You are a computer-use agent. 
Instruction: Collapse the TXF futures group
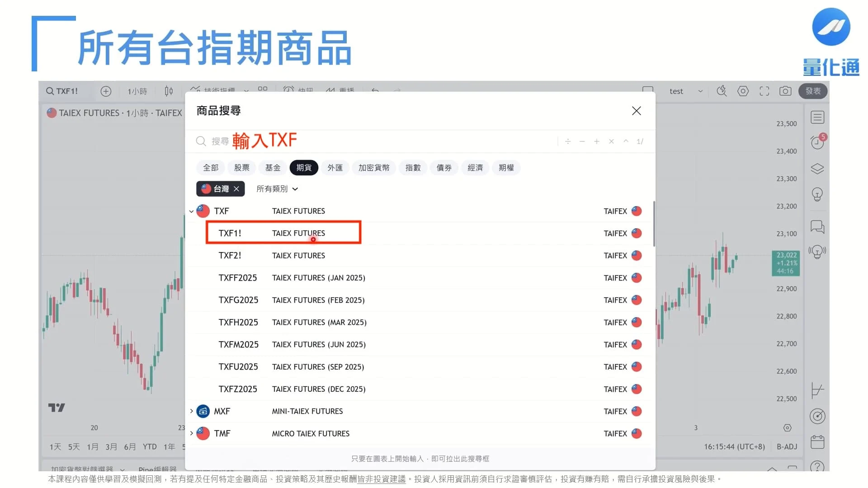coord(191,211)
